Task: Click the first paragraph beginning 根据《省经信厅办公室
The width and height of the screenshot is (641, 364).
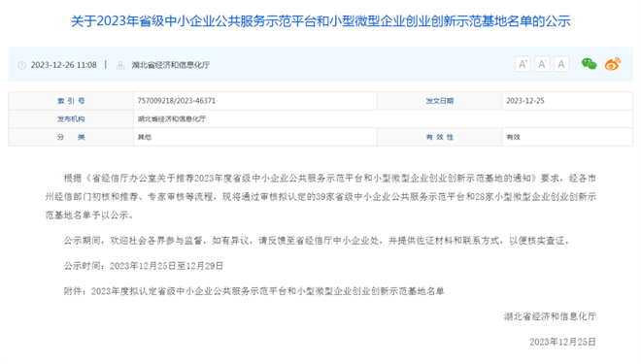Action: (x=320, y=196)
